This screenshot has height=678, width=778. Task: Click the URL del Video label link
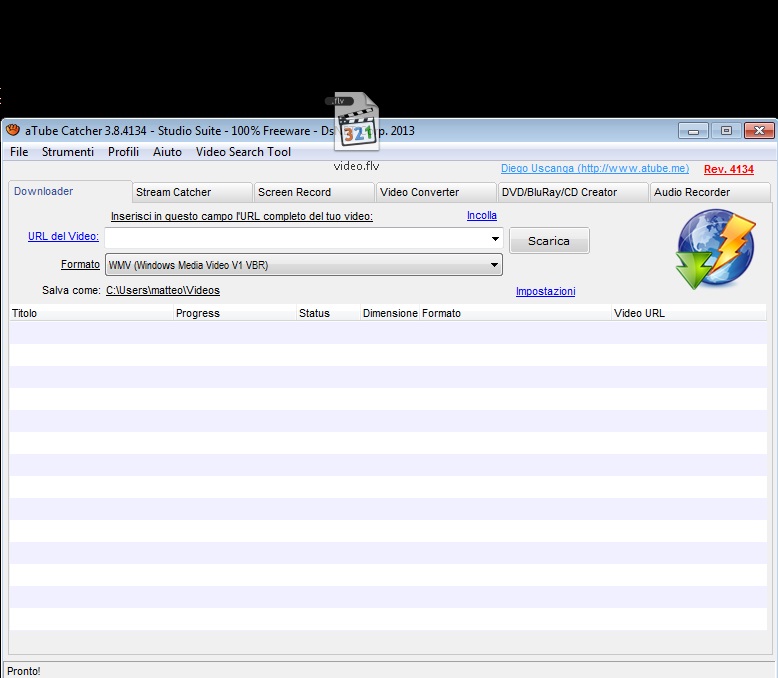64,236
